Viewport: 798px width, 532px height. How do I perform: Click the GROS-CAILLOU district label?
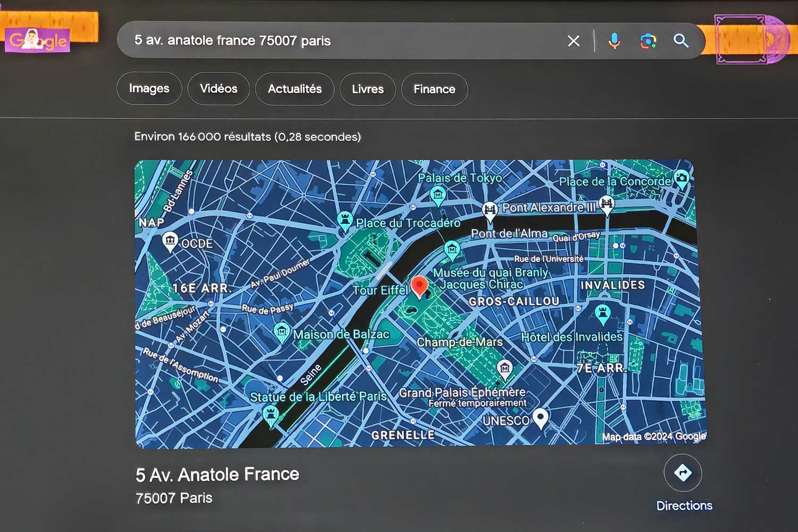coord(514,301)
